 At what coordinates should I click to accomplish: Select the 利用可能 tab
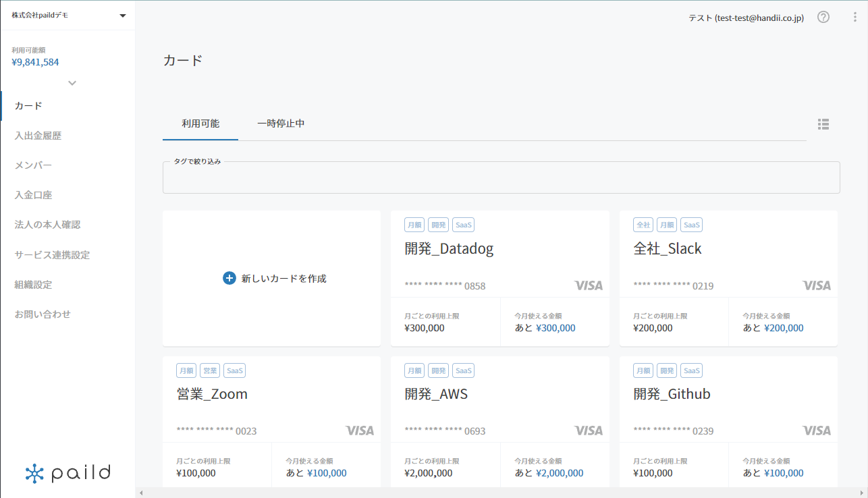200,123
